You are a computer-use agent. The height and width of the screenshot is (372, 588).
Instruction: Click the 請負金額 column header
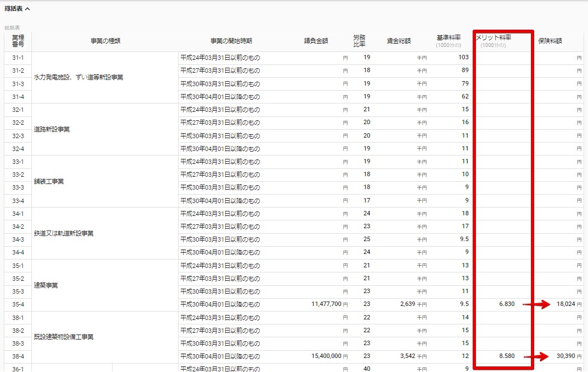pyautogui.click(x=316, y=41)
